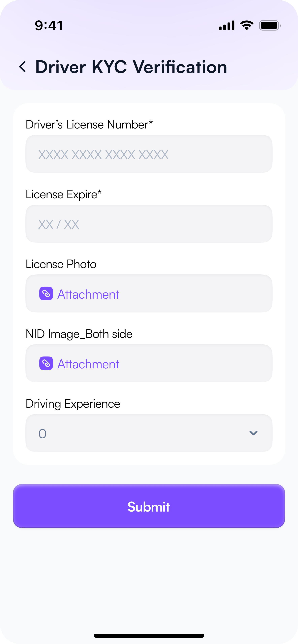Viewport: 298px width, 644px height.
Task: Click the License Photo paperclip icon
Action: pos(46,293)
